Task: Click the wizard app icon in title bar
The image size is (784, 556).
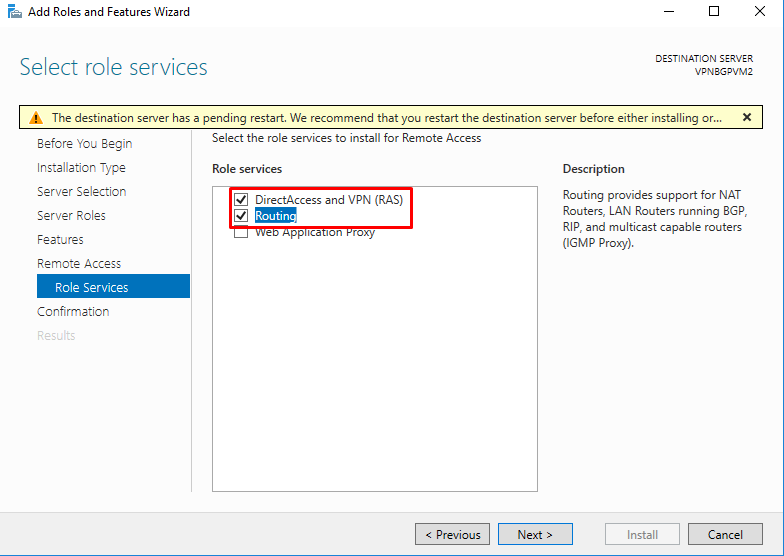Action: tap(12, 12)
